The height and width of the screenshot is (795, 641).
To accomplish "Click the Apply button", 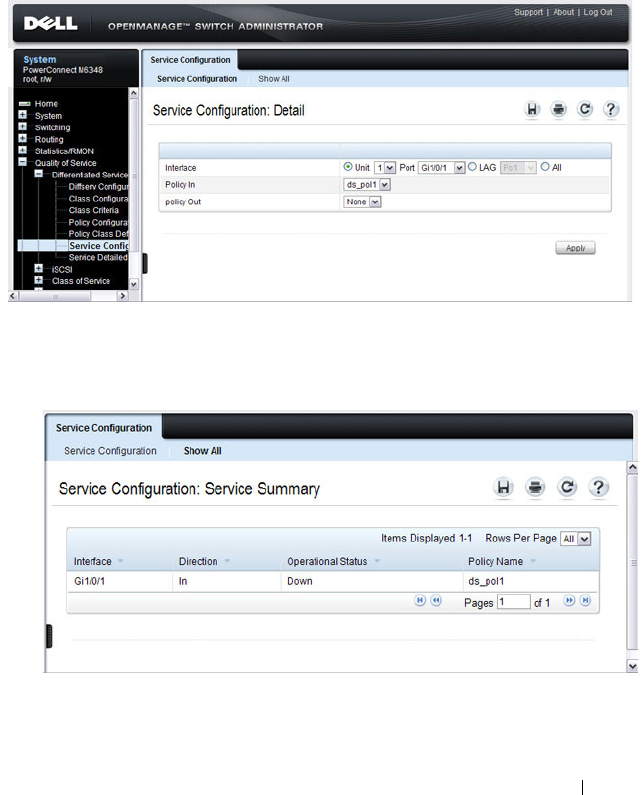I will 575,248.
